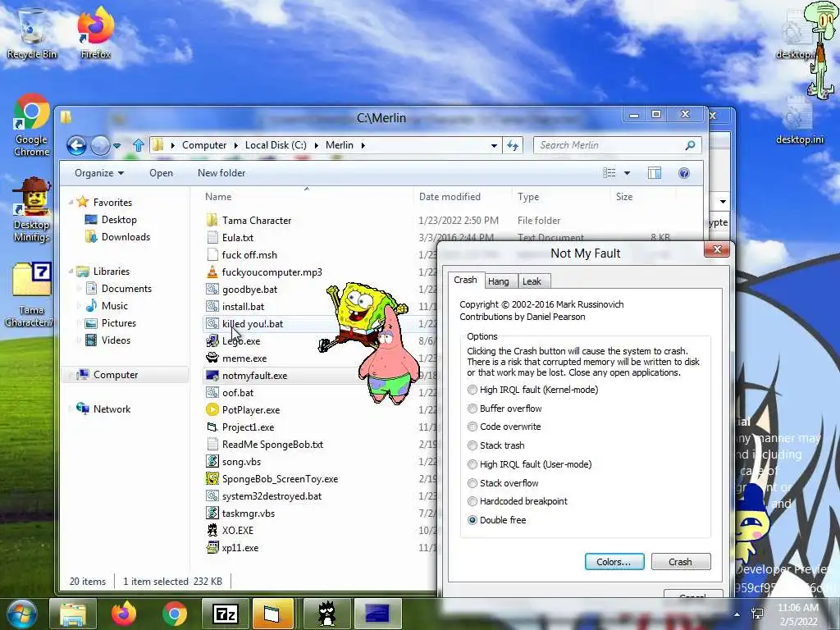Select the Tama Character folder
Viewport: 840px width, 630px height.
[249, 221]
